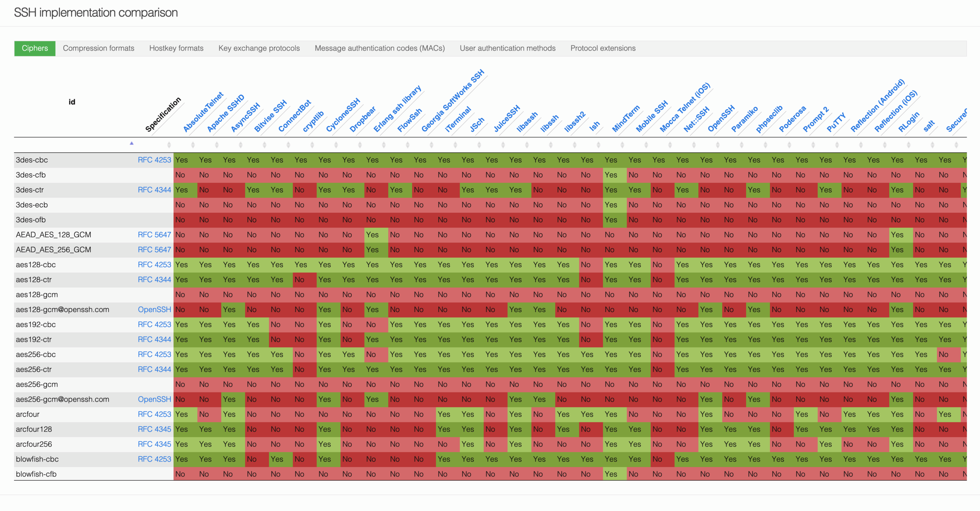Click the sort arrow on id column
980x511 pixels.
pyautogui.click(x=126, y=144)
